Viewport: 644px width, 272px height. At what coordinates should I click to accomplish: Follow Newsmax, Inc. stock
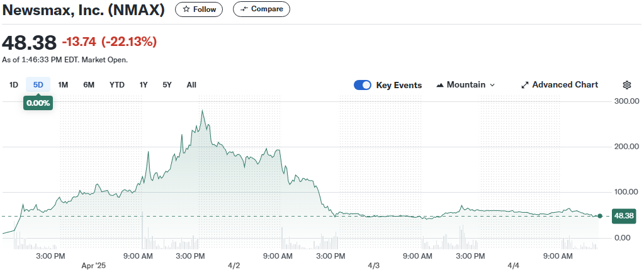pyautogui.click(x=199, y=9)
